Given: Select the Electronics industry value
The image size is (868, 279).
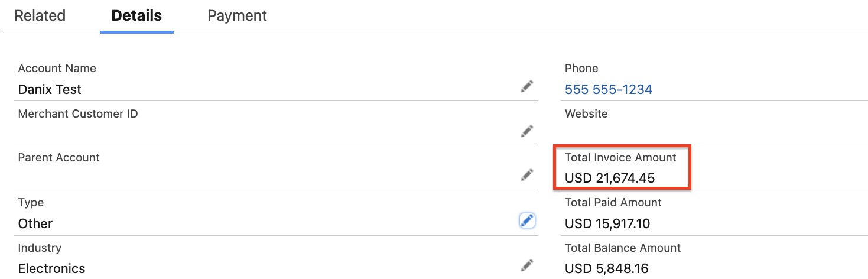Looking at the screenshot, I should [x=51, y=268].
